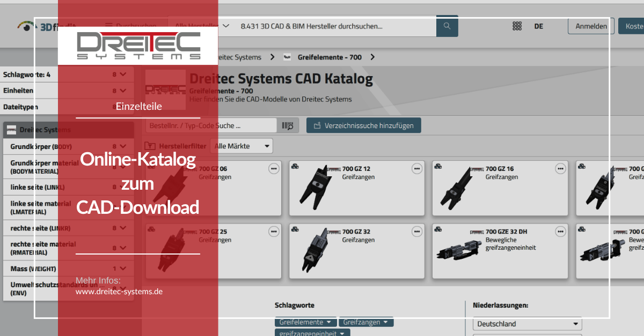Click the search magnifier icon in the top bar
The height and width of the screenshot is (336, 644).
pos(447,26)
